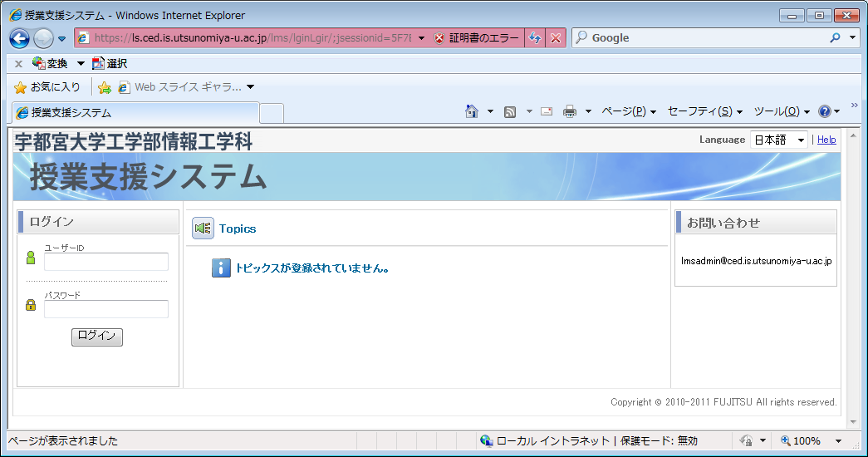Click the Help link
868x457 pixels.
(x=826, y=140)
